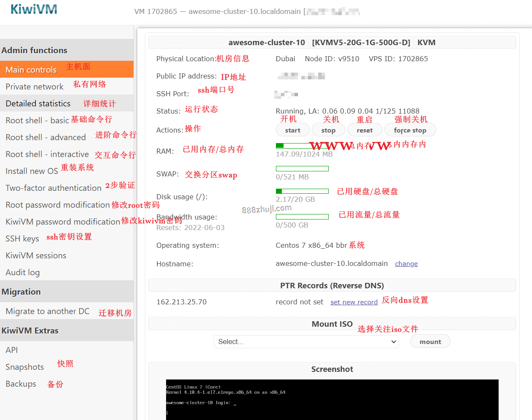Open KiwiVM password modification

(67, 221)
